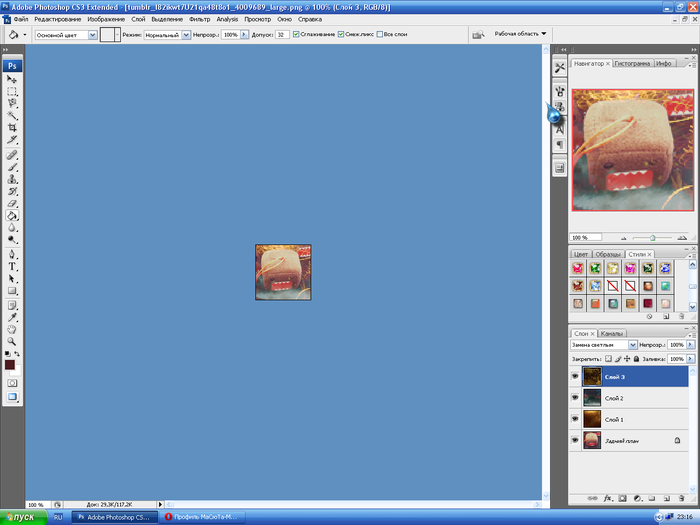Add layer style fx icon
Viewport: 700px width, 525px height.
[608, 498]
